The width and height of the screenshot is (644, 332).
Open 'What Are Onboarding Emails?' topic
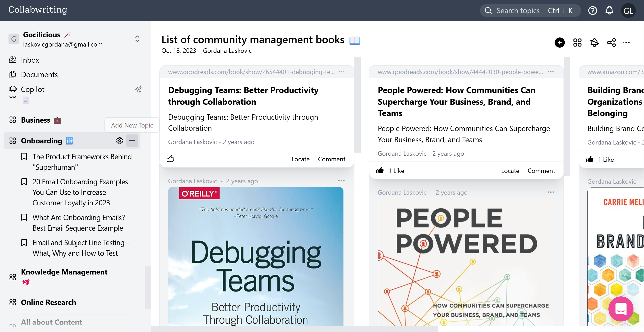(x=78, y=223)
